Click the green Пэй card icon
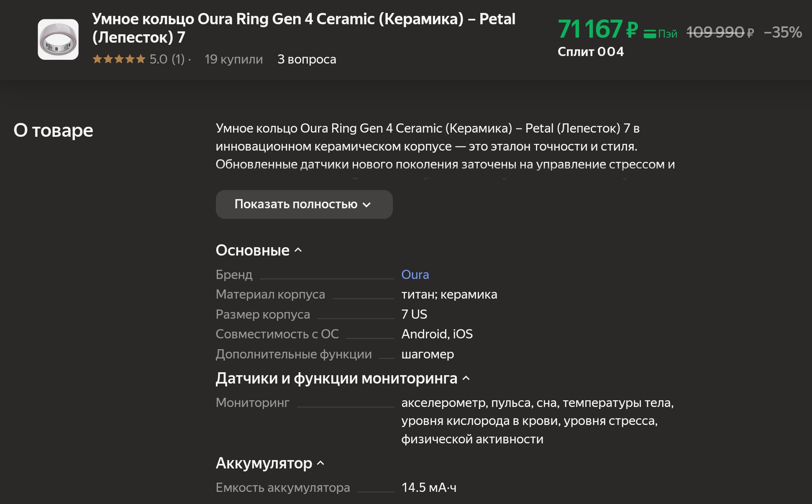This screenshot has width=812, height=504. point(650,34)
